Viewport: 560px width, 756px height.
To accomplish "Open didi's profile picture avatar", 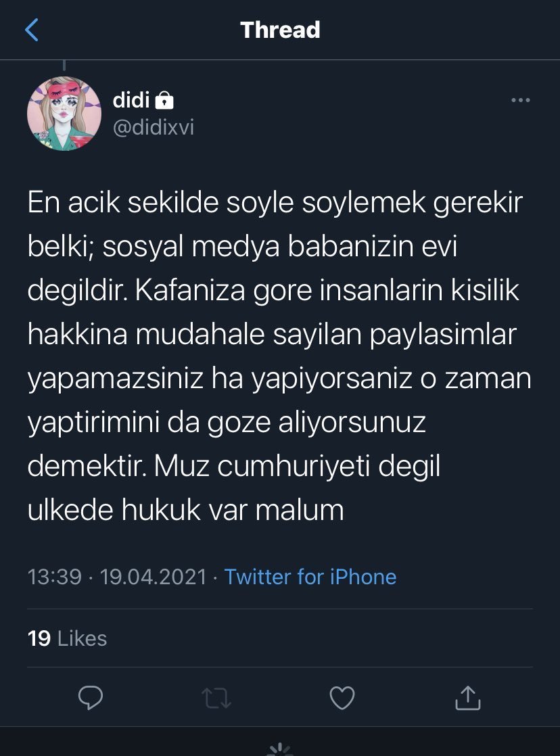I will coord(64,113).
